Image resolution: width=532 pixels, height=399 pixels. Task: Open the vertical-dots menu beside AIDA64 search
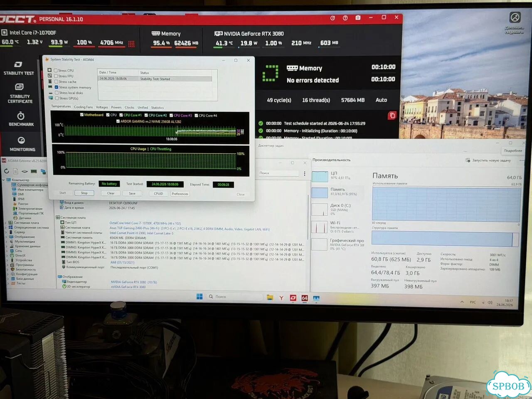point(305,174)
